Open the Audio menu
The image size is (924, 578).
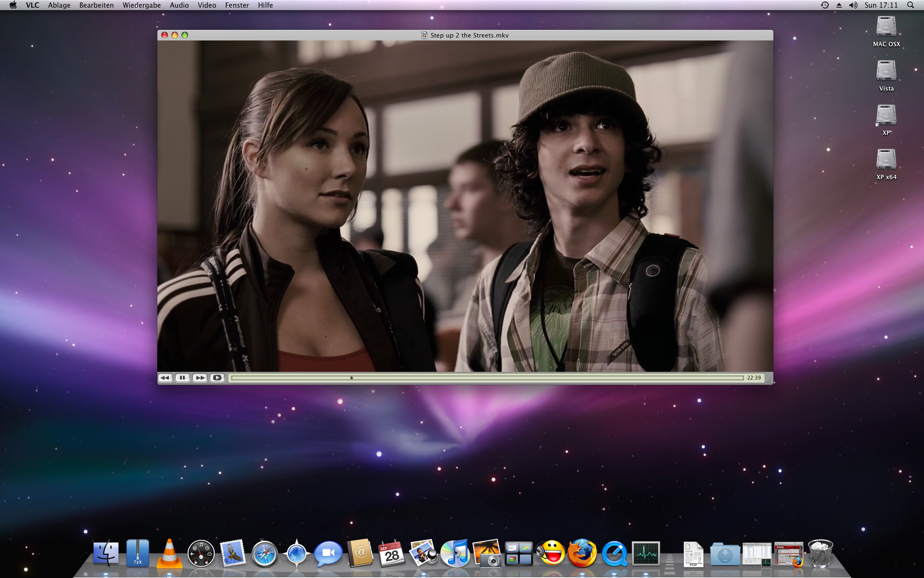[179, 5]
